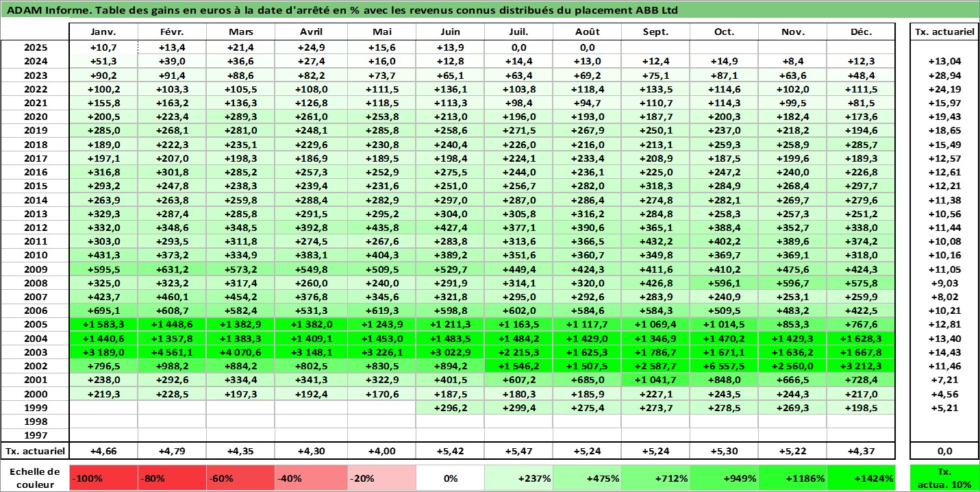Select the Sept. column header
Screen dimensions: 980x492
point(656,32)
